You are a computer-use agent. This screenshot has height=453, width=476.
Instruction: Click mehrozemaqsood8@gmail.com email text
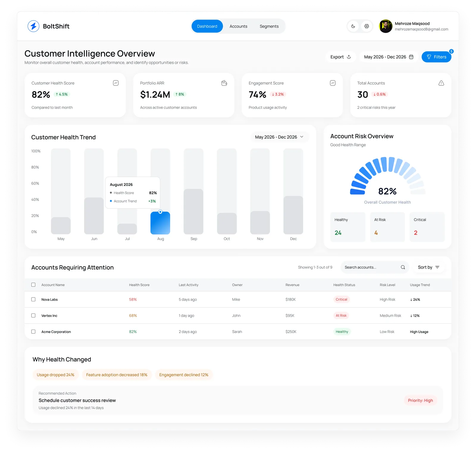pos(422,29)
